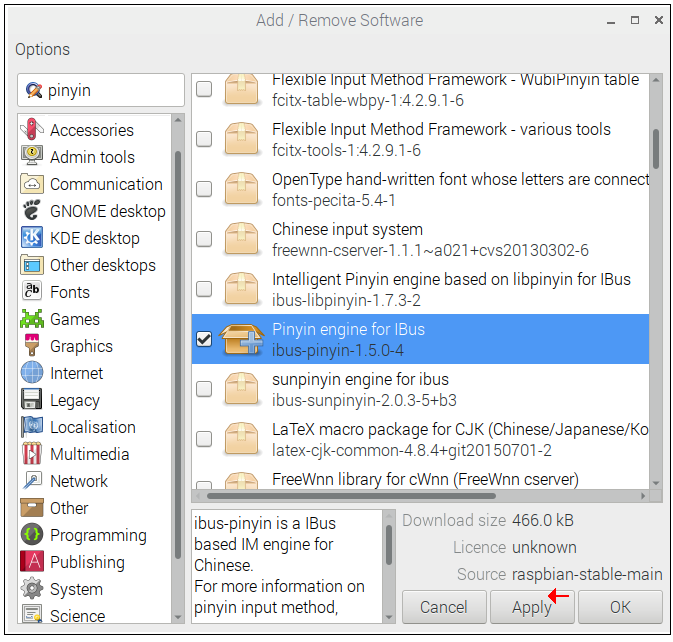Select the Localisation category label
The image size is (673, 642).
(93, 427)
